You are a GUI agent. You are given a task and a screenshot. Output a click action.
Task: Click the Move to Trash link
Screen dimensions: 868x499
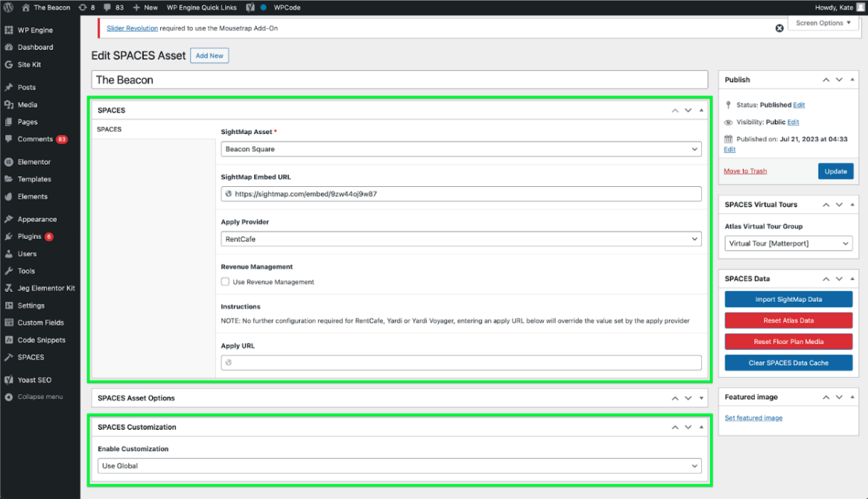click(745, 171)
